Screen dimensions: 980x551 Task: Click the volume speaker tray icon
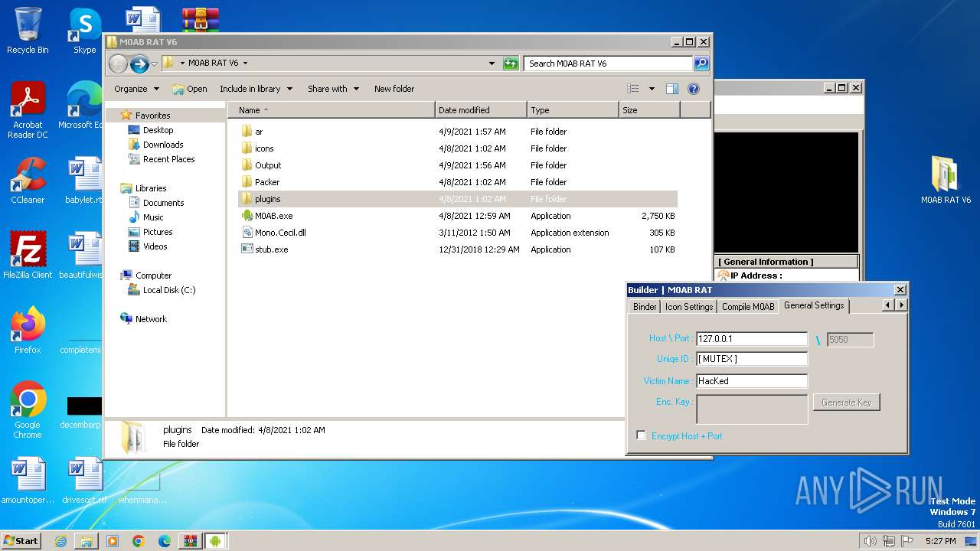click(x=869, y=541)
